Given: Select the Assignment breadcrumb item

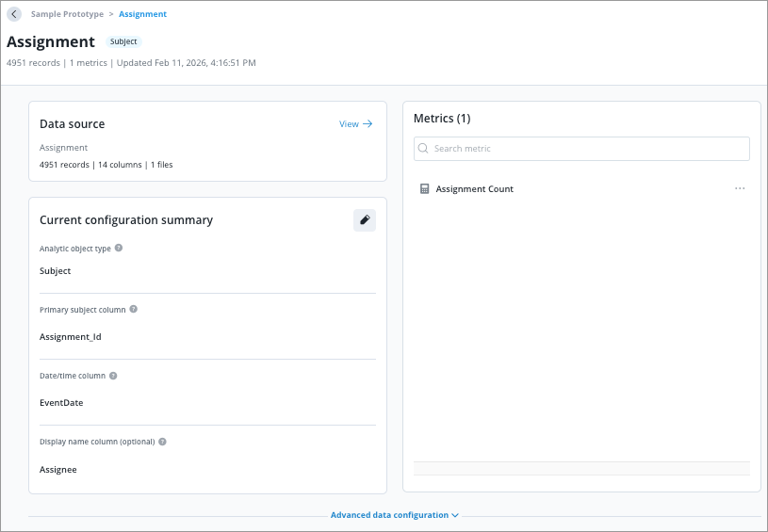Looking at the screenshot, I should tap(142, 15).
